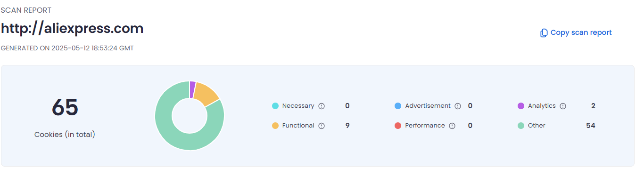644x184 pixels.
Task: Open the info icon next to Functional
Action: click(x=322, y=126)
